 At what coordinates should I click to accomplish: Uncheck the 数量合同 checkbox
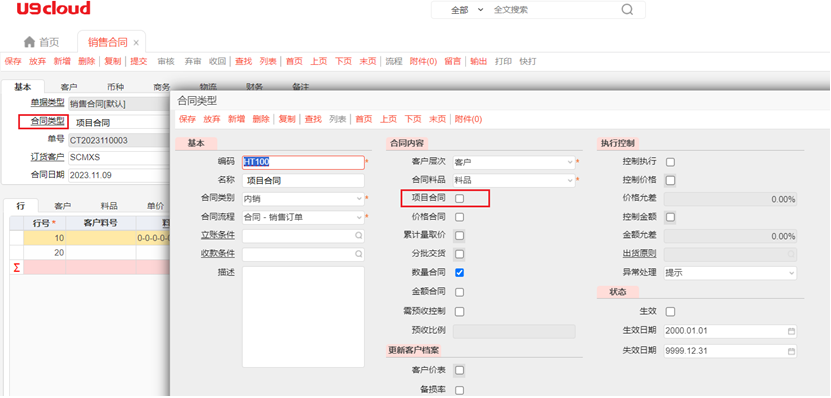pyautogui.click(x=459, y=272)
